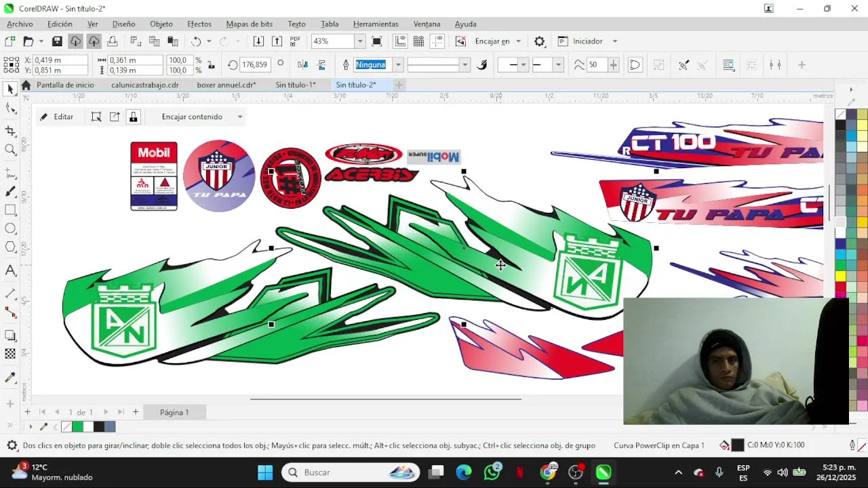Pick green swatch in document palette

pyautogui.click(x=77, y=426)
